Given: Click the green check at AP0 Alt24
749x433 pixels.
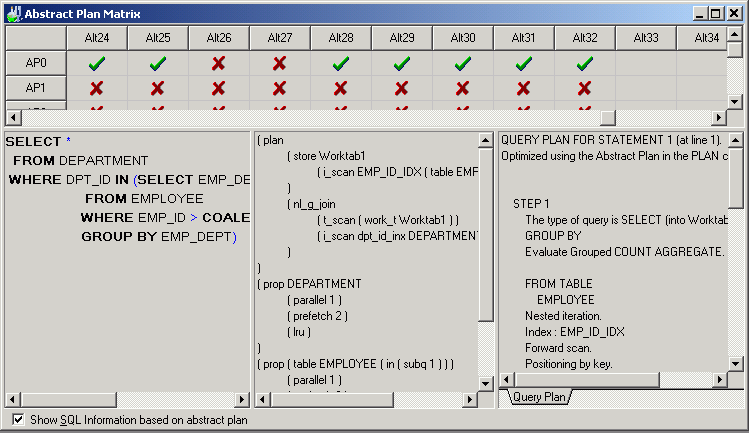Looking at the screenshot, I should (97, 63).
